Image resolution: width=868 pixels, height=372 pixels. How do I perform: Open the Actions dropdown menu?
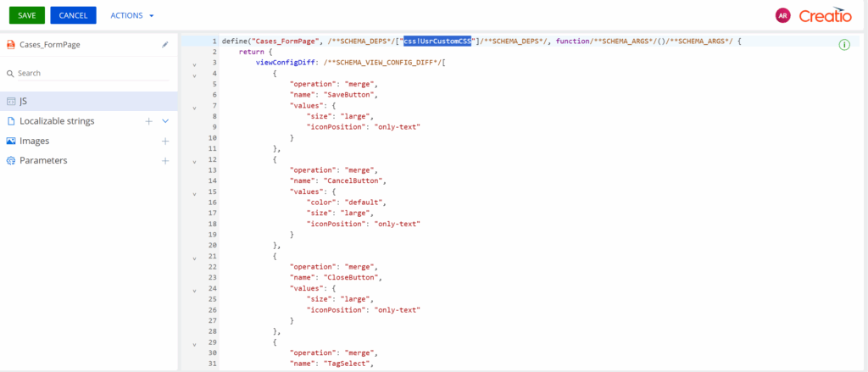[132, 15]
